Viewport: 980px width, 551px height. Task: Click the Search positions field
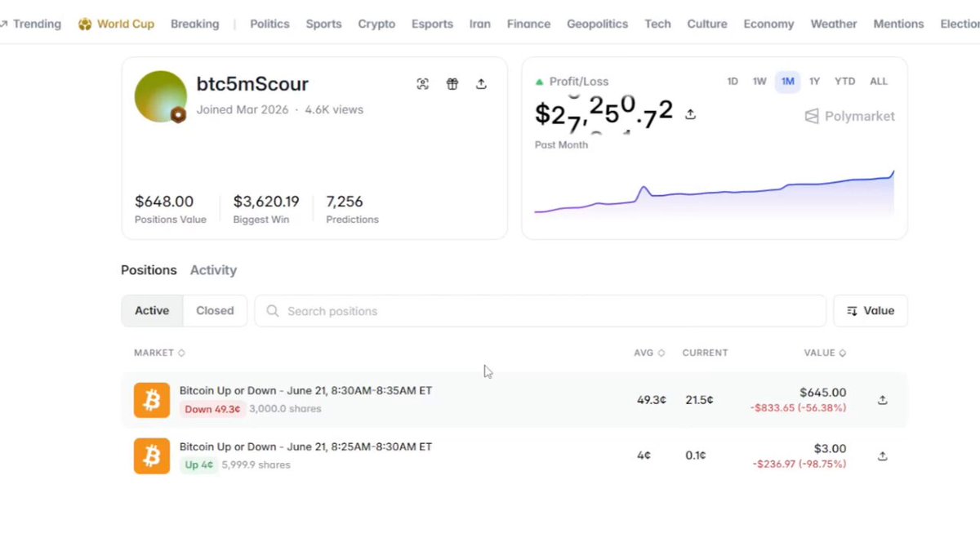point(541,311)
